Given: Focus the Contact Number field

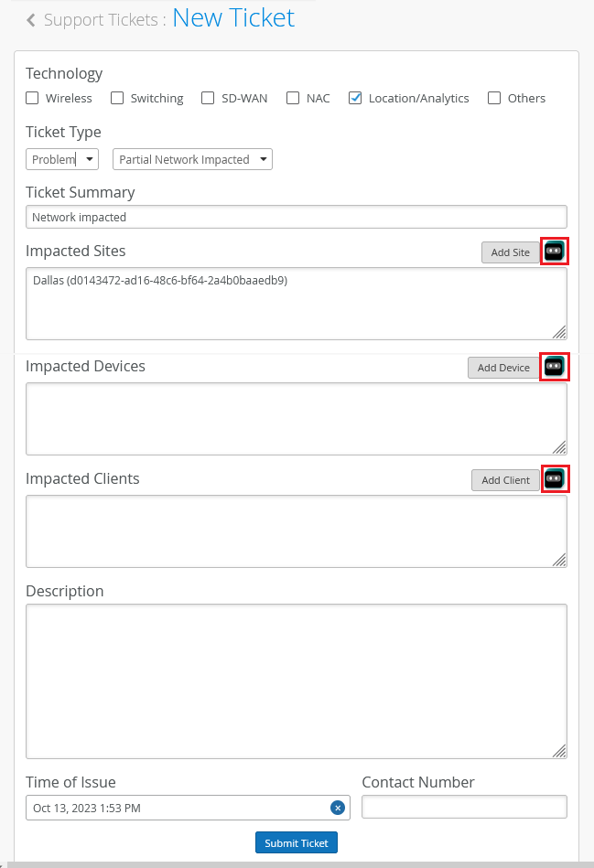Looking at the screenshot, I should pyautogui.click(x=464, y=807).
